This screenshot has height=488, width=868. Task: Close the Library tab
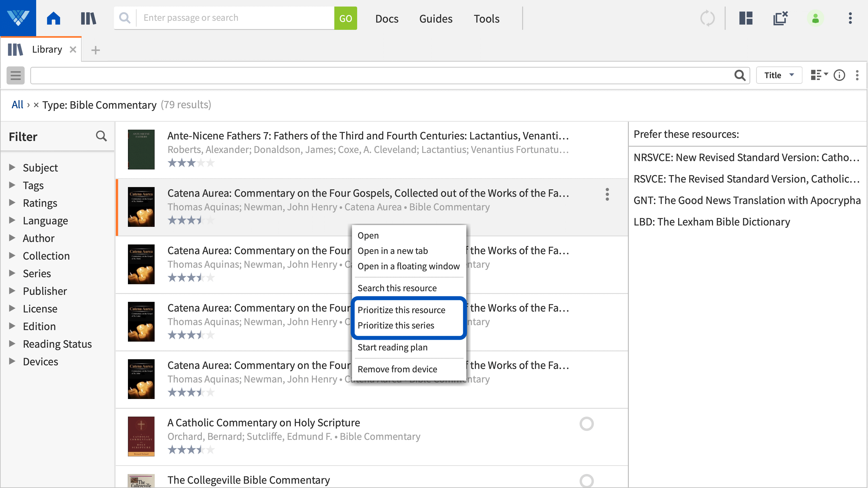73,49
